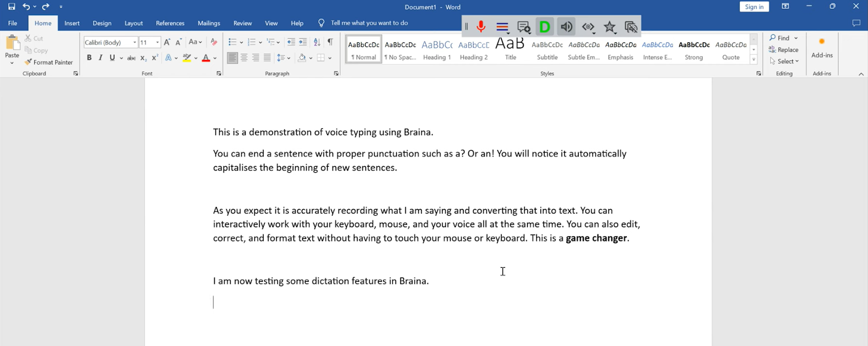Open the Braina colored-lines menu icon

[502, 27]
